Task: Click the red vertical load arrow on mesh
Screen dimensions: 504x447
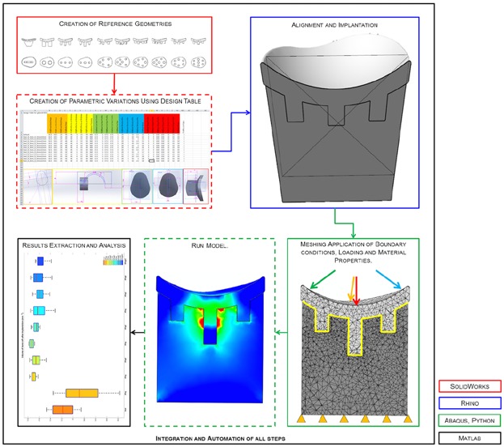Action: pyautogui.click(x=356, y=291)
